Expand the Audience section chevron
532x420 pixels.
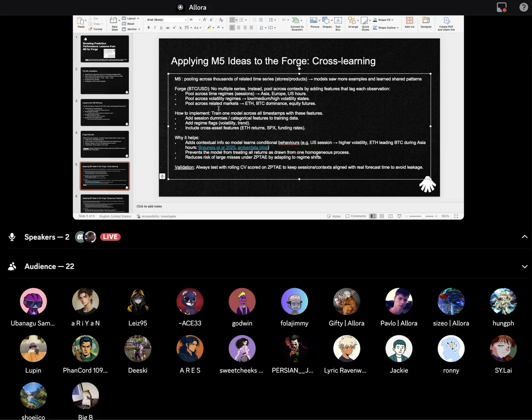coord(525,267)
